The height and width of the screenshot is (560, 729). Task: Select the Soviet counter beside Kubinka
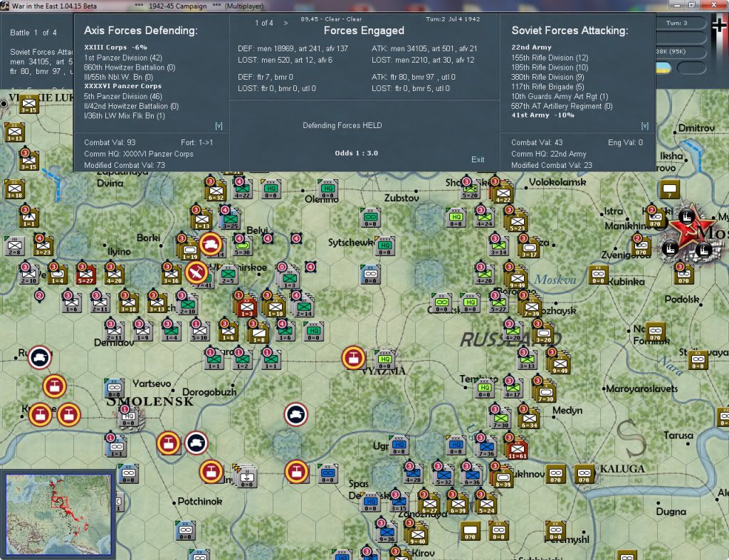click(598, 275)
